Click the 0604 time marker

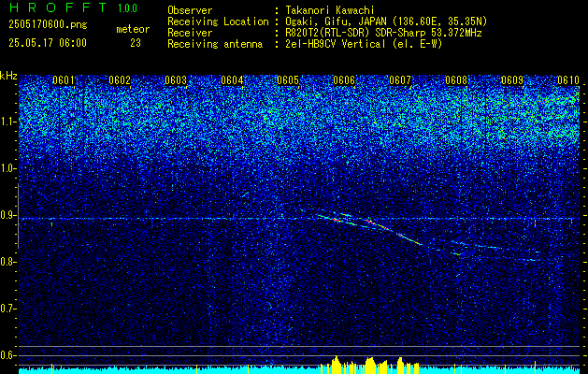(232, 80)
